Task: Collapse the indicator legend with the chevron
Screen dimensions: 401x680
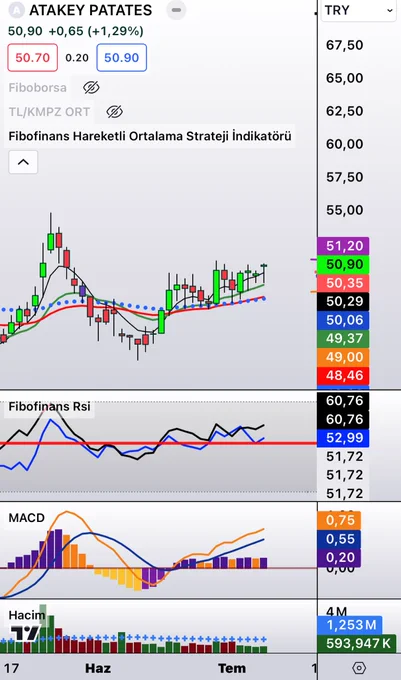Action: pyautogui.click(x=23, y=162)
